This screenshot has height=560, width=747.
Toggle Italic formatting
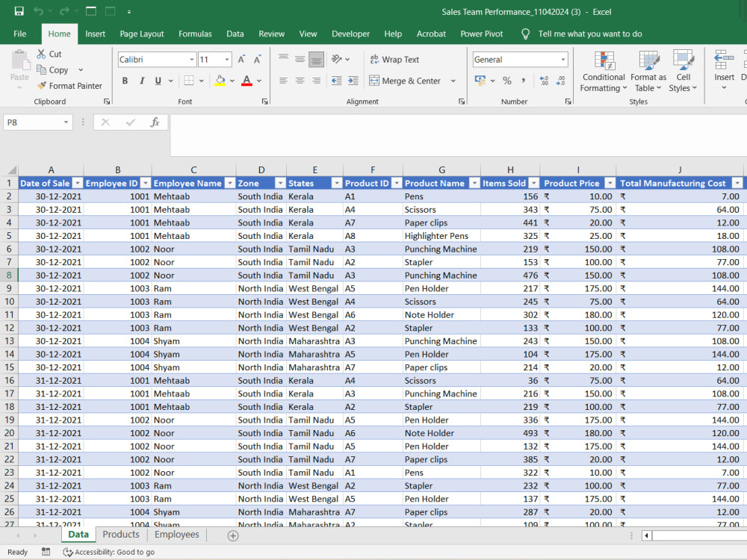pos(141,81)
